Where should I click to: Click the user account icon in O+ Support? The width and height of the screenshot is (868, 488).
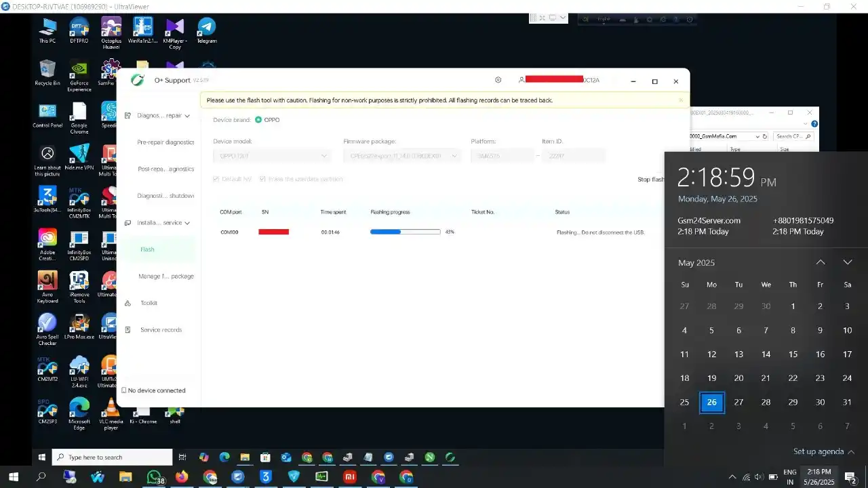[521, 80]
